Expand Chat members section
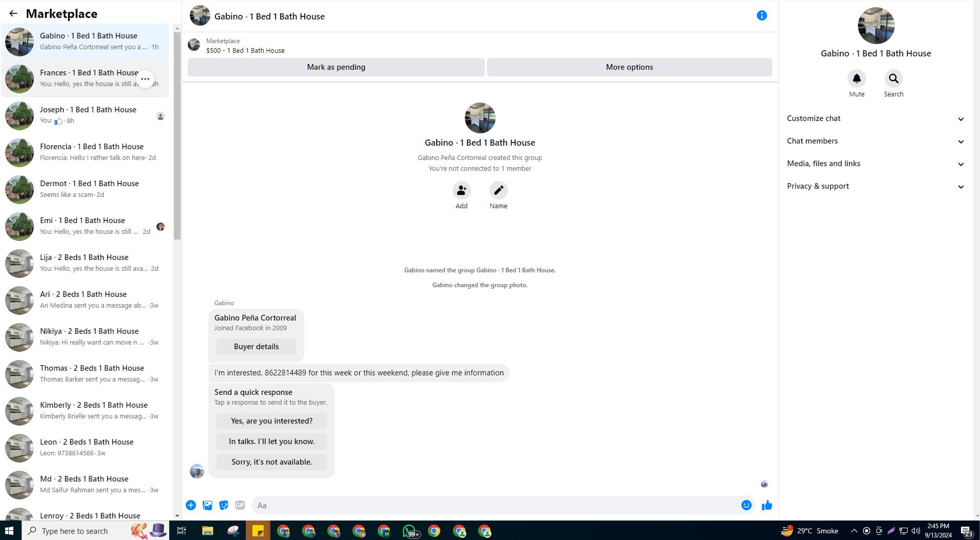 [x=876, y=142]
